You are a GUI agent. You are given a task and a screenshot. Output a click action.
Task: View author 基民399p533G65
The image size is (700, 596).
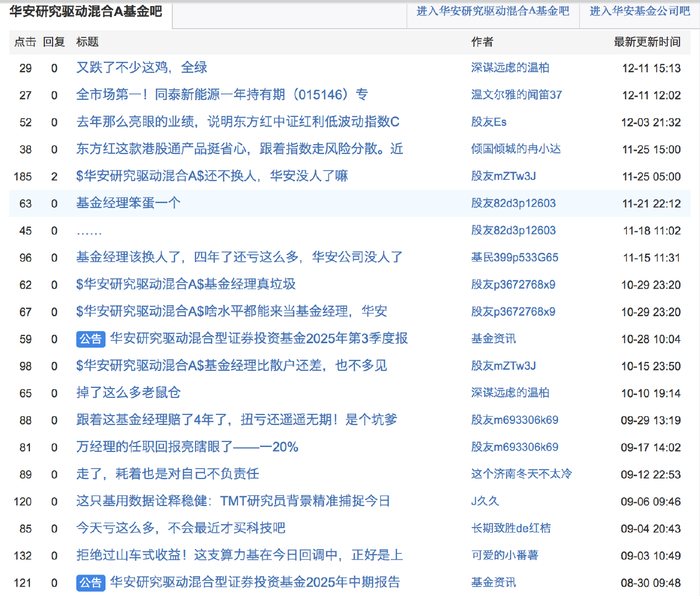click(515, 258)
